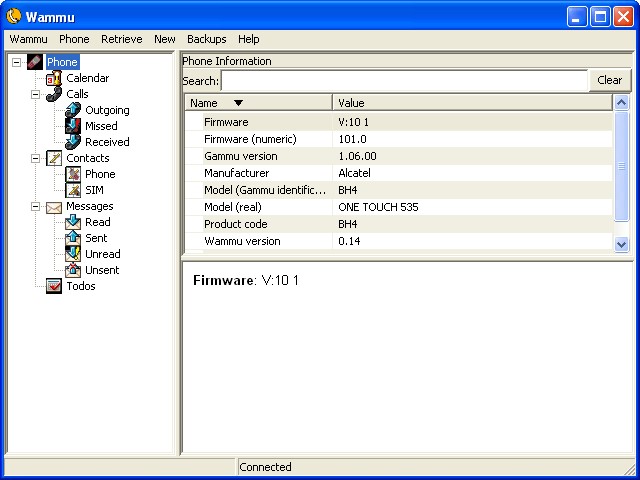
Task: Select the Unsent messages icon
Action: click(73, 270)
